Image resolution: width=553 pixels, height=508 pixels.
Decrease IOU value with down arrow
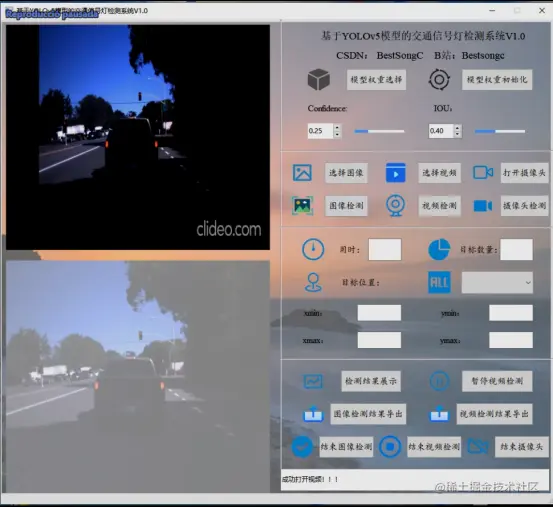tap(457, 134)
